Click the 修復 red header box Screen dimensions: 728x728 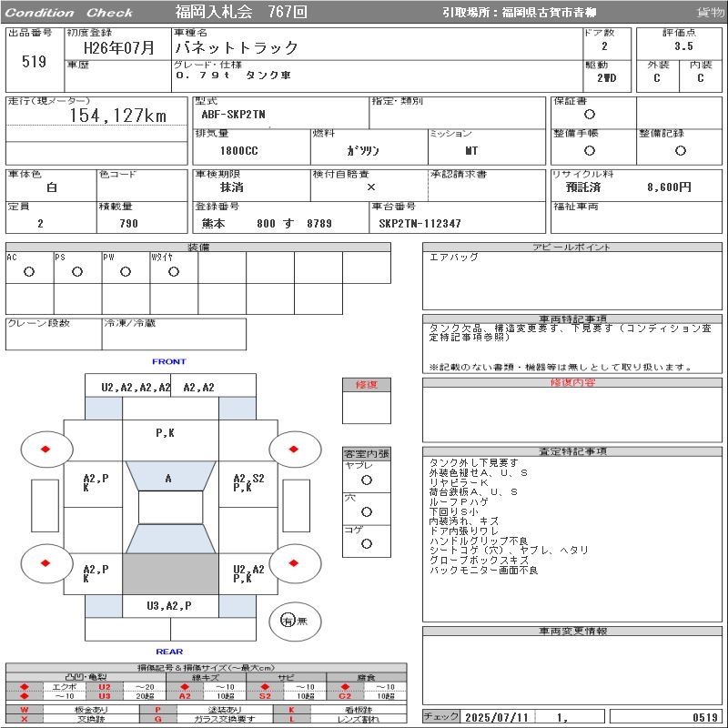(366, 385)
